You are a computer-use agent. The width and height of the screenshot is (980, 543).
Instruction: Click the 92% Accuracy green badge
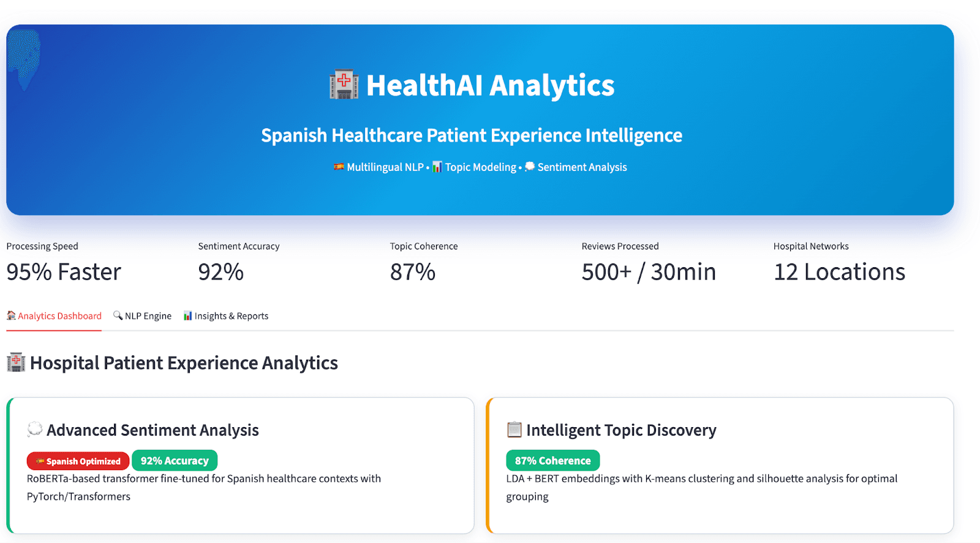click(175, 460)
